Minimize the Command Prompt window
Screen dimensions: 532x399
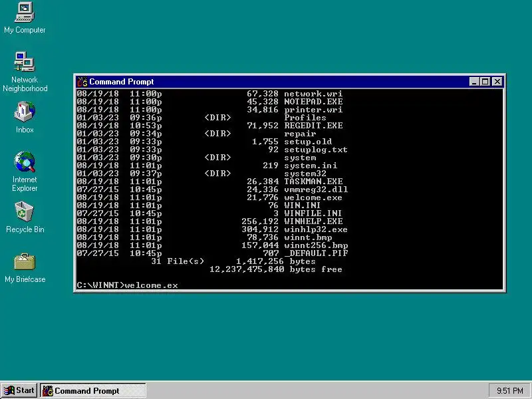point(474,82)
